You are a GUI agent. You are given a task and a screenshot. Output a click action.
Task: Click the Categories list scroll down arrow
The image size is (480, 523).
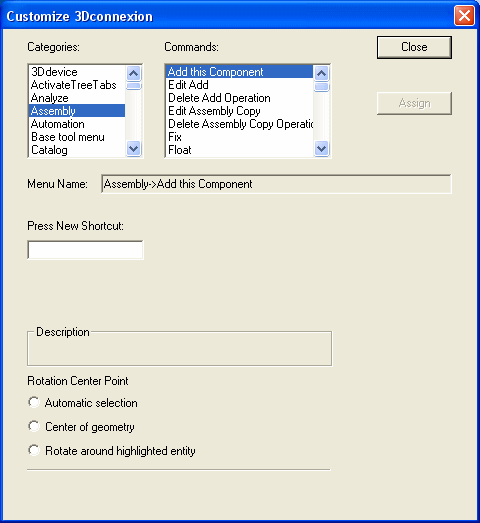coord(134,148)
